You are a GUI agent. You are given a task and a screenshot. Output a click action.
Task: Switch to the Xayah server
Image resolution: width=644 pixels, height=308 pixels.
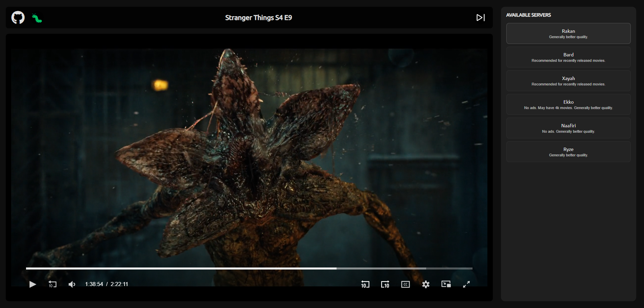568,81
